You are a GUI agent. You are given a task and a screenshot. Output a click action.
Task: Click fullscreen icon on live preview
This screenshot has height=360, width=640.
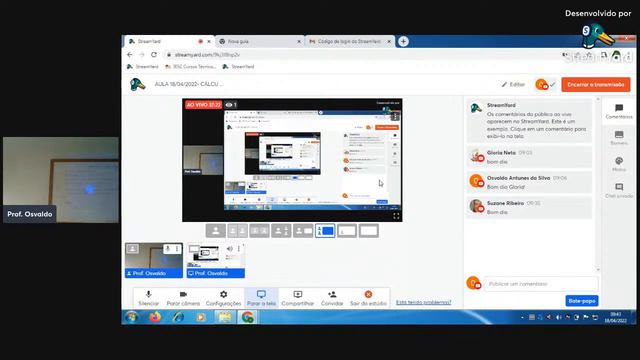pos(396,216)
